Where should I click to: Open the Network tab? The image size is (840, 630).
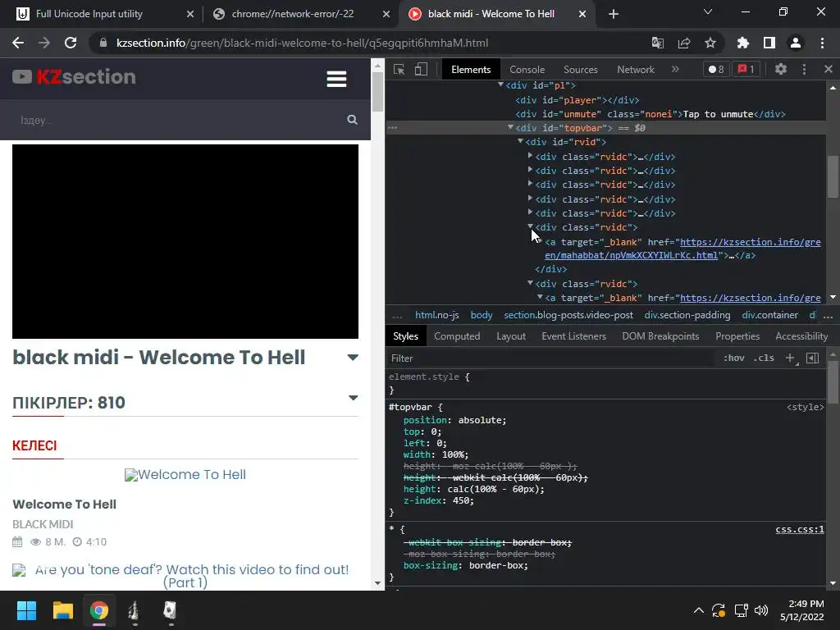click(x=636, y=70)
